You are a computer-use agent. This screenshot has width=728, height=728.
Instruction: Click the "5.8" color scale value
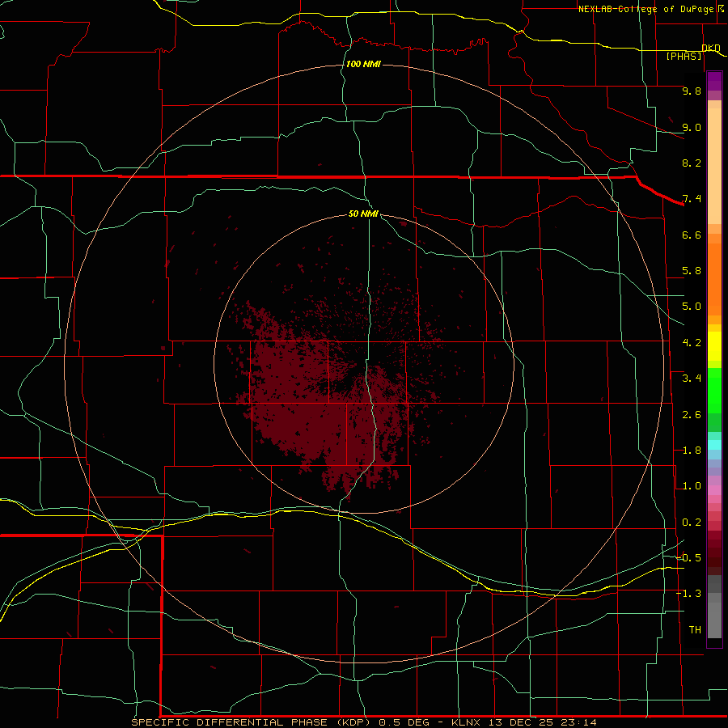pyautogui.click(x=692, y=271)
